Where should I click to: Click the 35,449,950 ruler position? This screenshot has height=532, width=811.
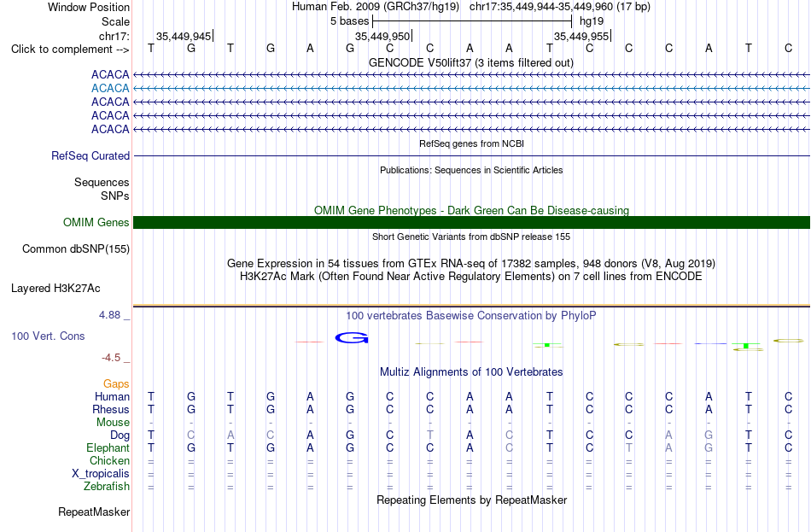click(x=382, y=36)
